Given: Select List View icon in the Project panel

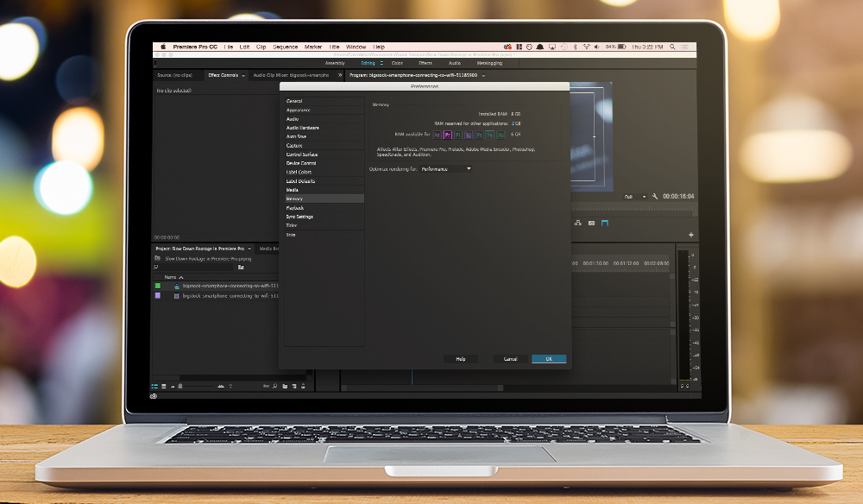Looking at the screenshot, I should tap(153, 387).
